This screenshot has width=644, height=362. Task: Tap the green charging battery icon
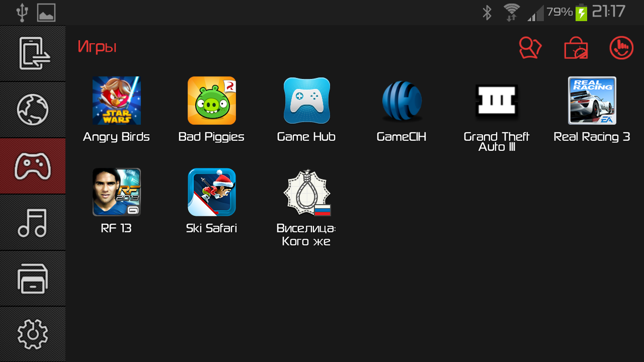[x=582, y=12]
